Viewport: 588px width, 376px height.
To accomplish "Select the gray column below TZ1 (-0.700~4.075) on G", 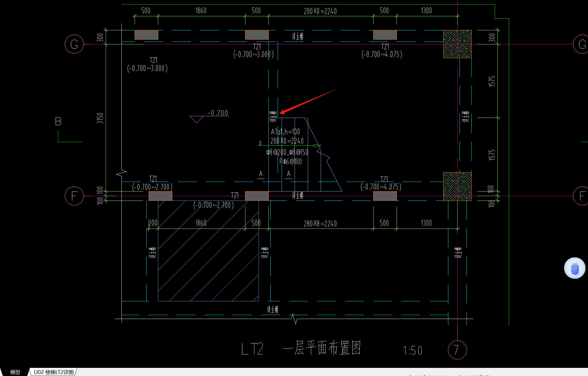I will 385,35.
